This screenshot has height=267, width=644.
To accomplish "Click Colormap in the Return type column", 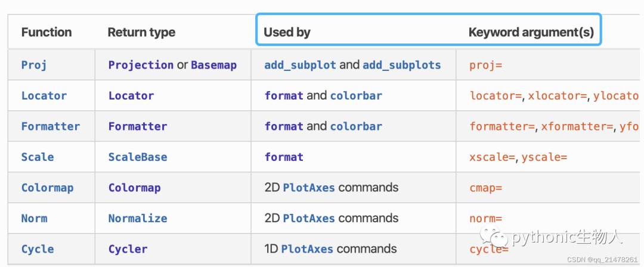I will (x=134, y=188).
